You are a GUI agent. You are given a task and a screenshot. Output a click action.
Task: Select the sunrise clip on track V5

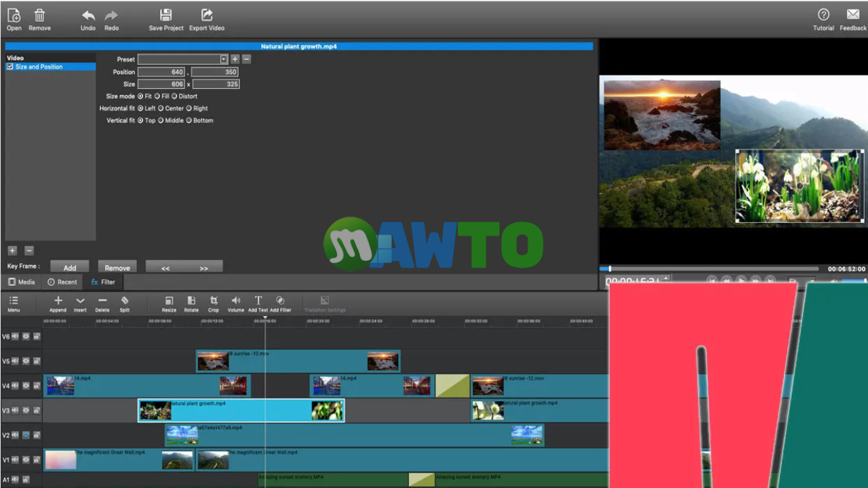click(298, 361)
